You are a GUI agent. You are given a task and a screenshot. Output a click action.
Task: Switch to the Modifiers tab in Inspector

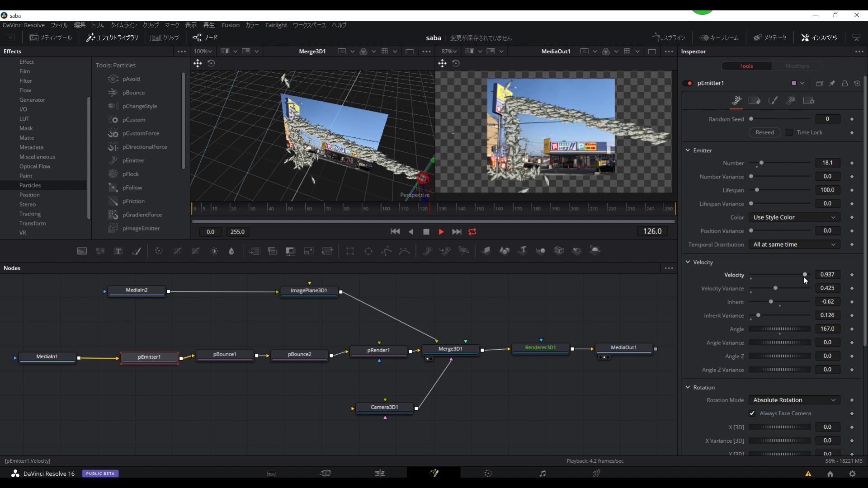[x=797, y=66]
